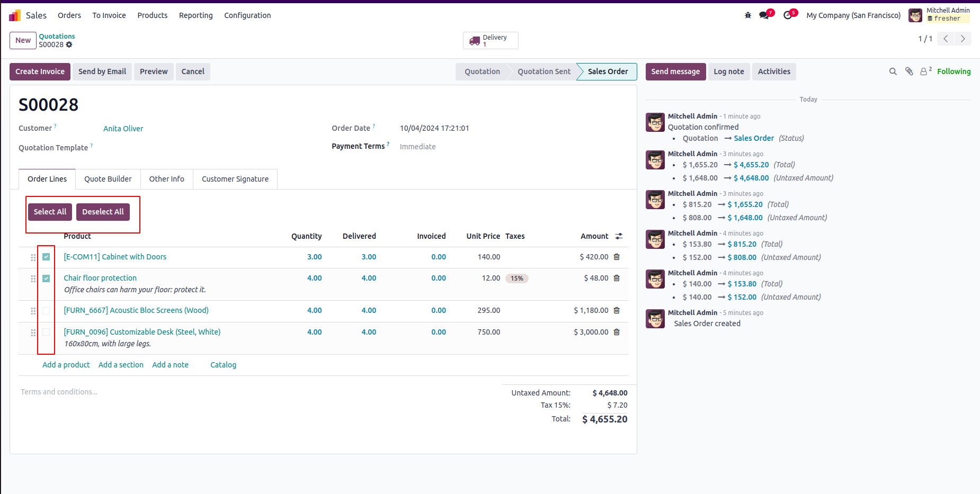The height and width of the screenshot is (494, 980).
Task: Open the Reporting menu
Action: (x=196, y=15)
